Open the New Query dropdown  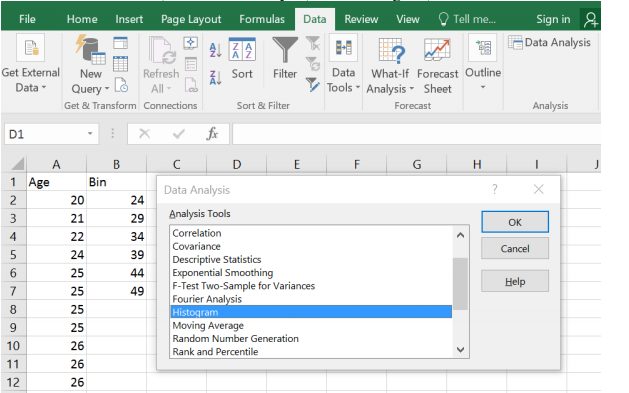[90, 65]
